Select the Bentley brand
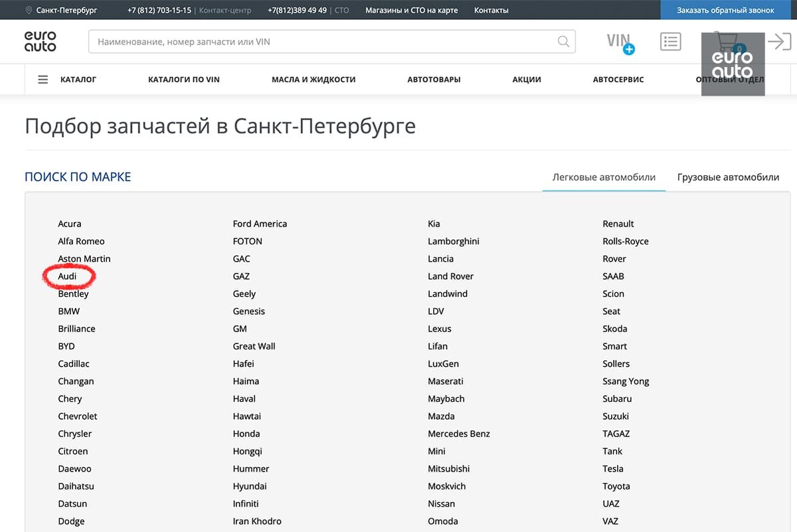This screenshot has height=532, width=797. tap(73, 294)
